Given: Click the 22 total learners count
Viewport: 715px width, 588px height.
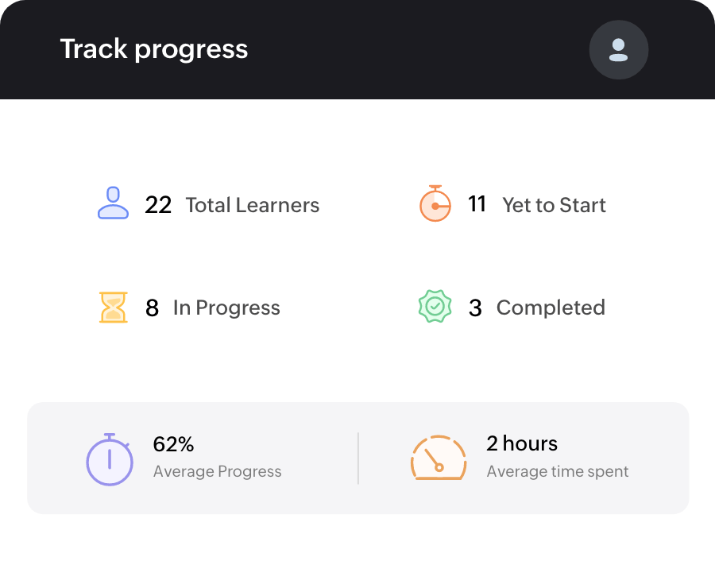Looking at the screenshot, I should [158, 205].
